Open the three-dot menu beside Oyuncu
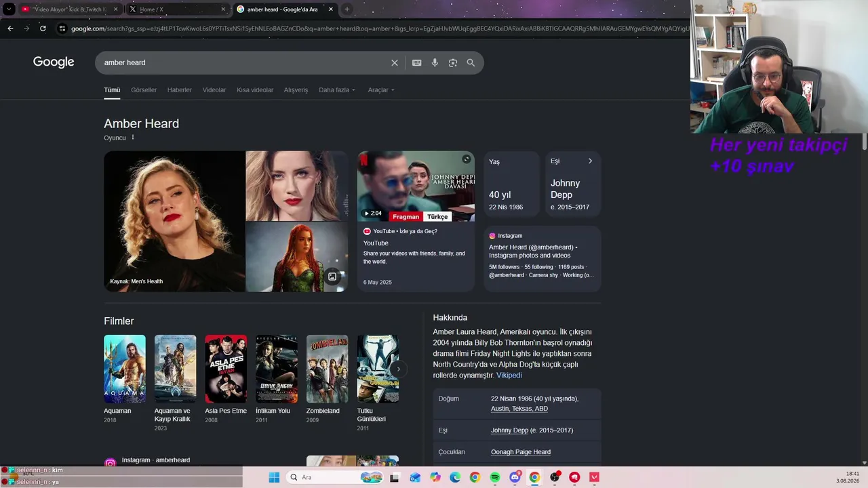 click(x=133, y=138)
